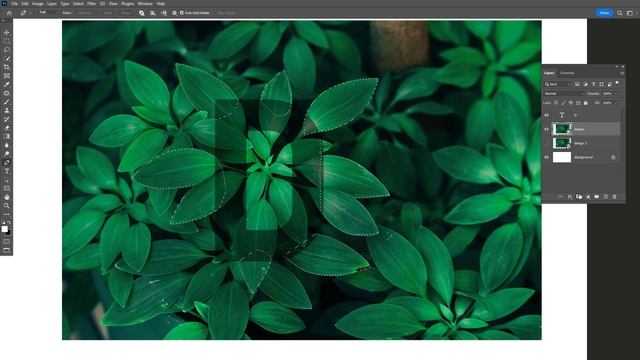The width and height of the screenshot is (640, 360).
Task: Create new adjustment layer
Action: pyautogui.click(x=588, y=197)
